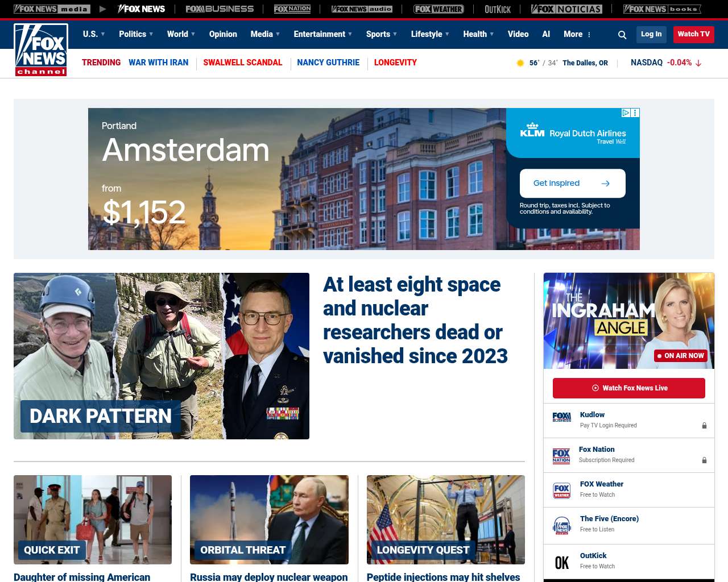Image resolution: width=728 pixels, height=582 pixels.
Task: Open trending topic War With Iran
Action: point(158,63)
